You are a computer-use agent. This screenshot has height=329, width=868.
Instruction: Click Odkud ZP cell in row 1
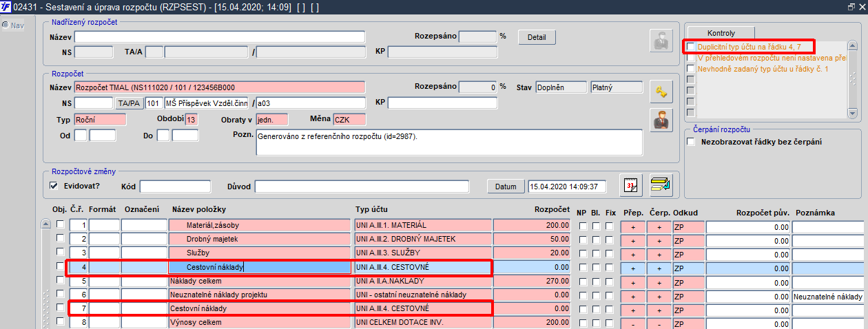click(x=688, y=226)
